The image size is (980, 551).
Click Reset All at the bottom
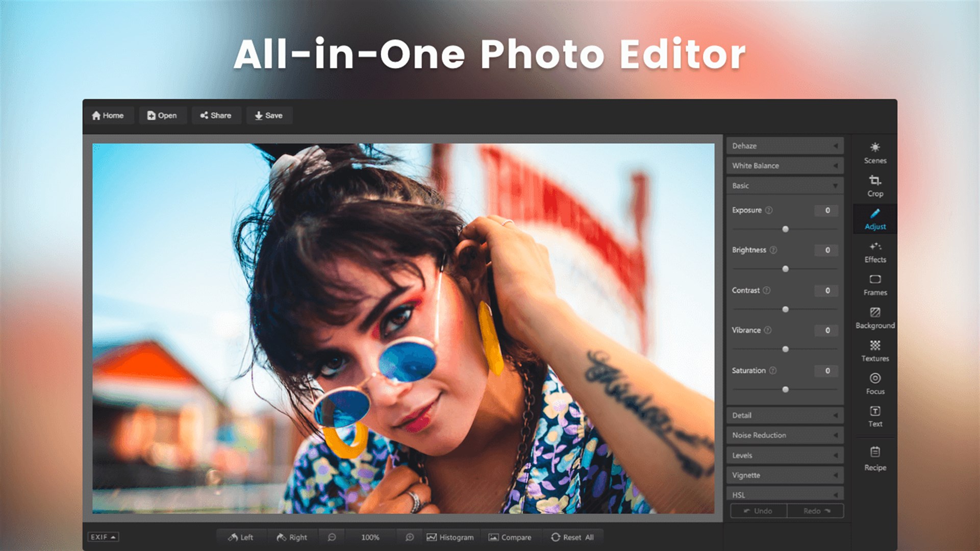click(x=573, y=537)
